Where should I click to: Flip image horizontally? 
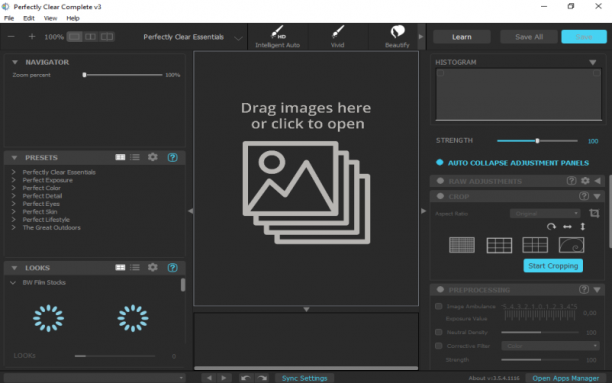(567, 226)
